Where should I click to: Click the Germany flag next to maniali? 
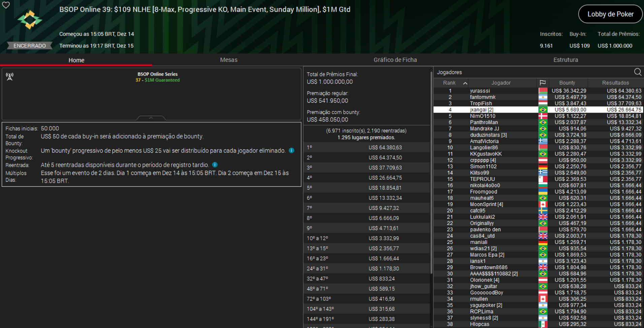coord(543,242)
